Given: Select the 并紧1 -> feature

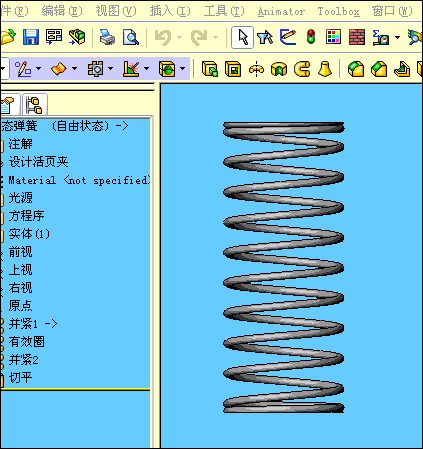Looking at the screenshot, I should (x=33, y=324).
